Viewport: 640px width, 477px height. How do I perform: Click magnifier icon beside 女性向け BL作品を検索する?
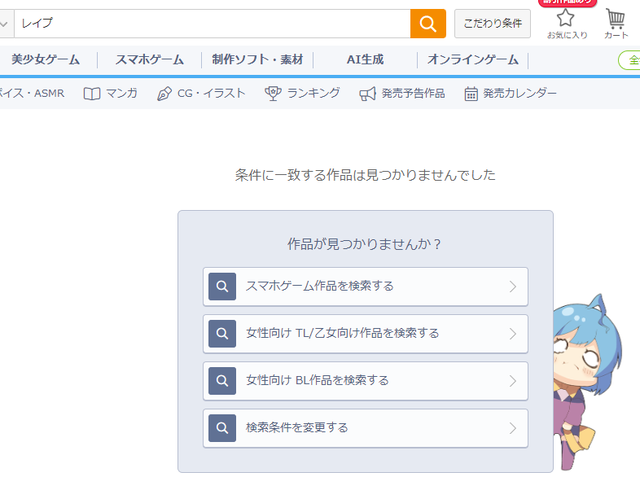click(222, 381)
